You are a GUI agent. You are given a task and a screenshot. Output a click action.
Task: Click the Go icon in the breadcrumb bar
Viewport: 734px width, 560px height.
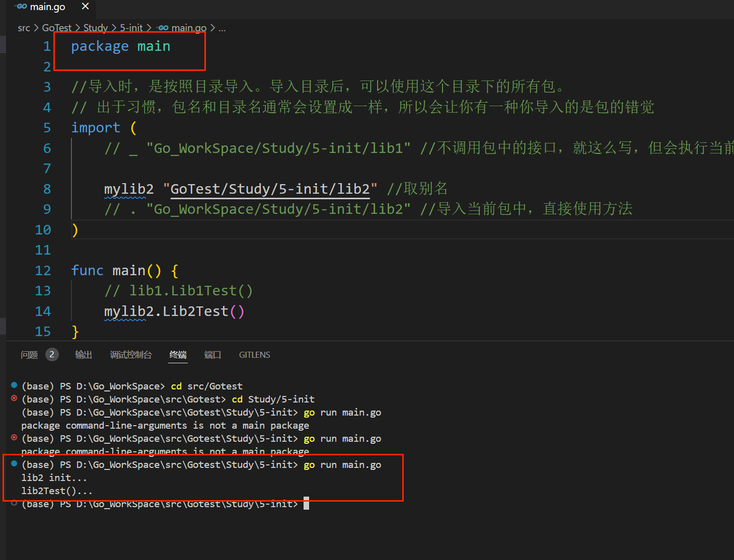pos(163,28)
